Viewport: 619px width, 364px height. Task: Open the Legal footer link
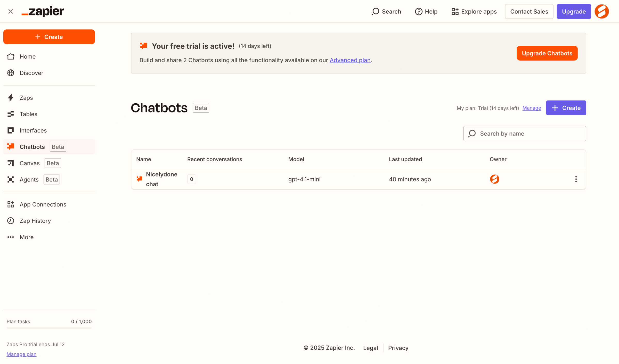370,348
